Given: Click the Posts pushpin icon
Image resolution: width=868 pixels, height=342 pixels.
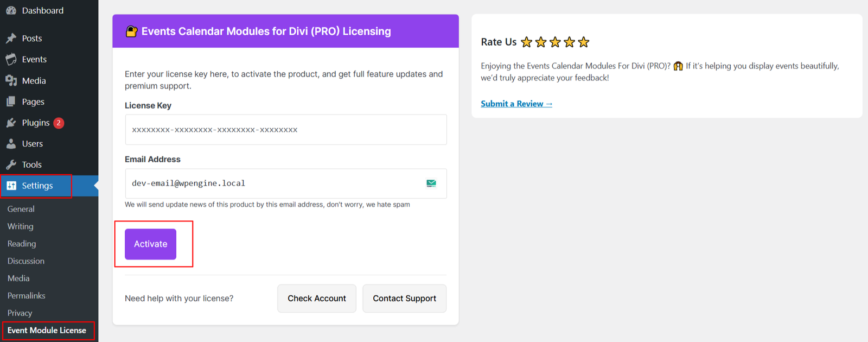Looking at the screenshot, I should pyautogui.click(x=11, y=39).
